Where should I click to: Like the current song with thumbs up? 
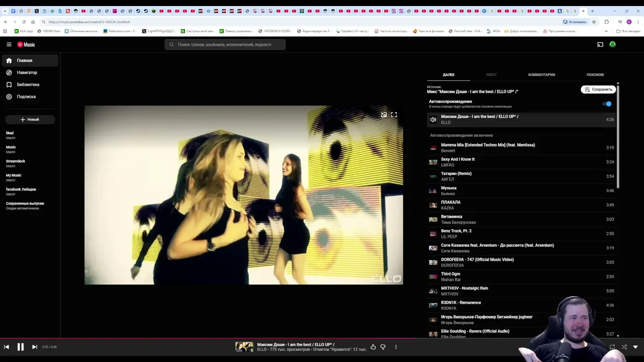click(373, 347)
